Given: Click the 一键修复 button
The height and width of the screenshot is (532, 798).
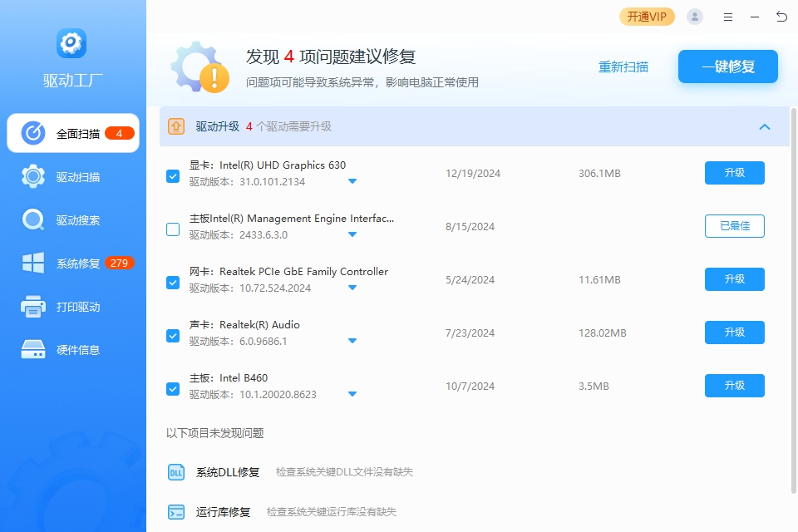Looking at the screenshot, I should click(x=728, y=66).
